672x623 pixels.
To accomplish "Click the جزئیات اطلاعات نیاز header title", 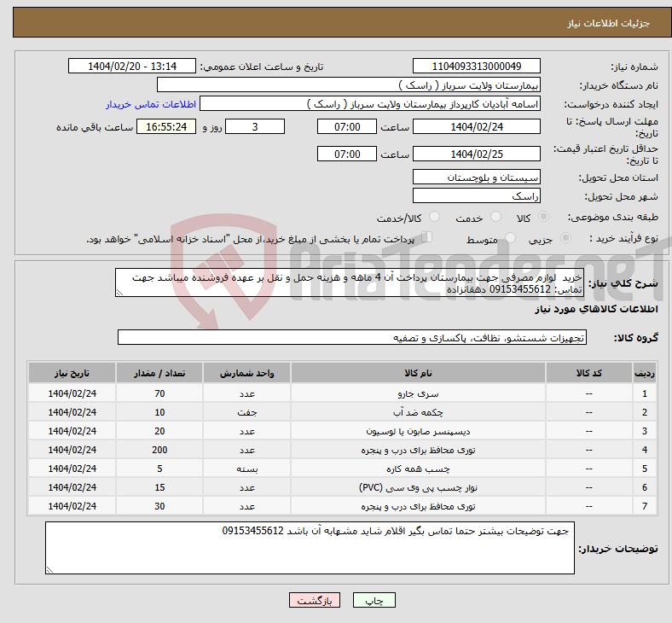I will pos(609,23).
